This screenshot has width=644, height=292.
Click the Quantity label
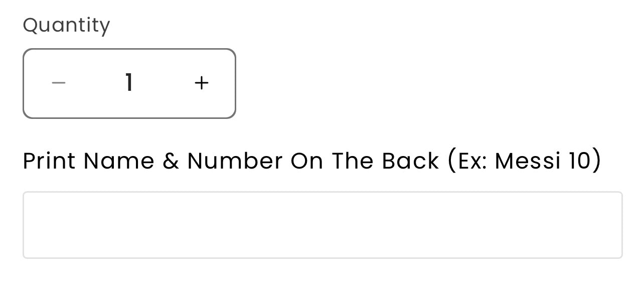coord(66,25)
